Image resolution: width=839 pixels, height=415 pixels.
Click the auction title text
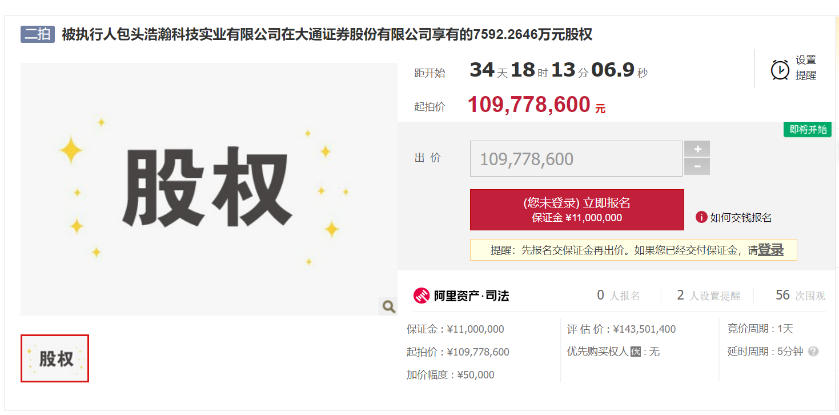tap(327, 34)
